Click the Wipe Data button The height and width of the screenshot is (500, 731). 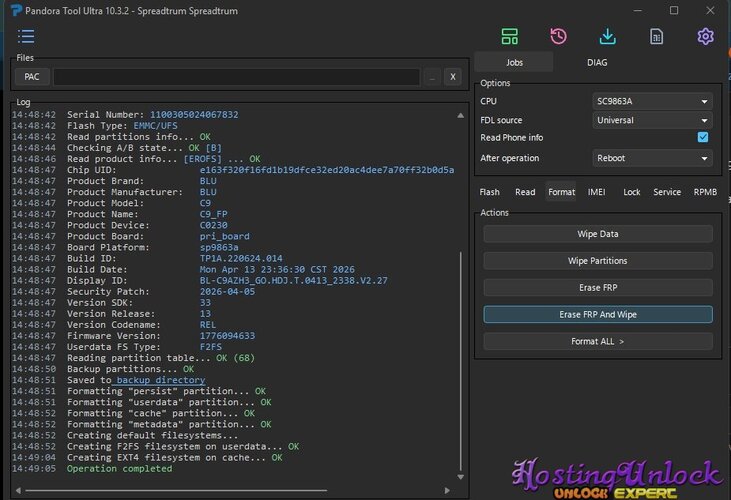click(x=598, y=234)
